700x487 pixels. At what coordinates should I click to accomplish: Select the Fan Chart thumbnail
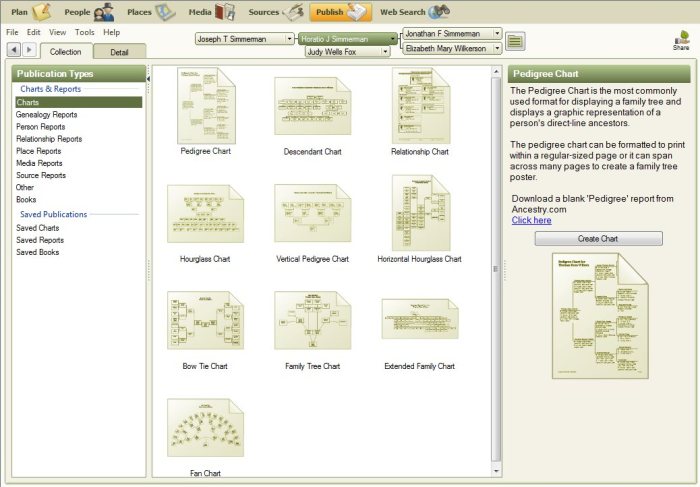click(x=204, y=428)
